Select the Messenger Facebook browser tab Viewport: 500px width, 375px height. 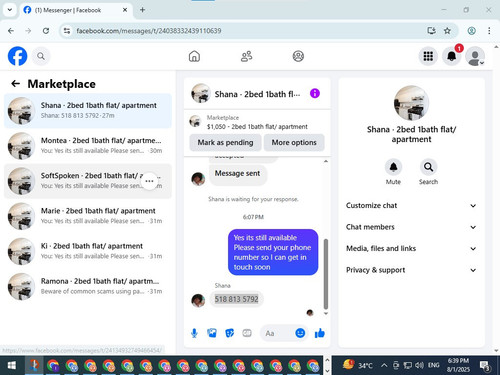pos(75,10)
